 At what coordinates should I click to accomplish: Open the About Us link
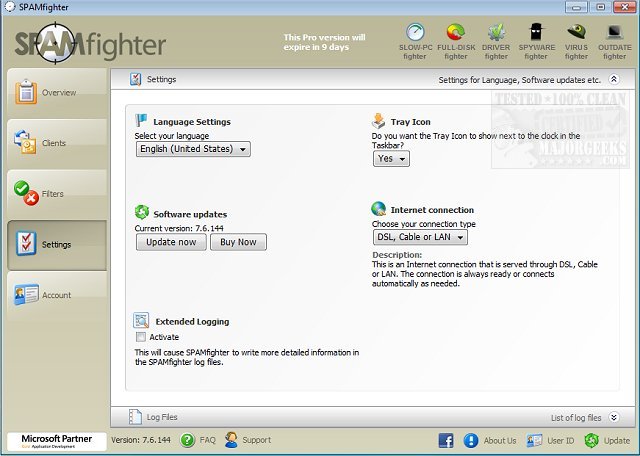point(500,441)
